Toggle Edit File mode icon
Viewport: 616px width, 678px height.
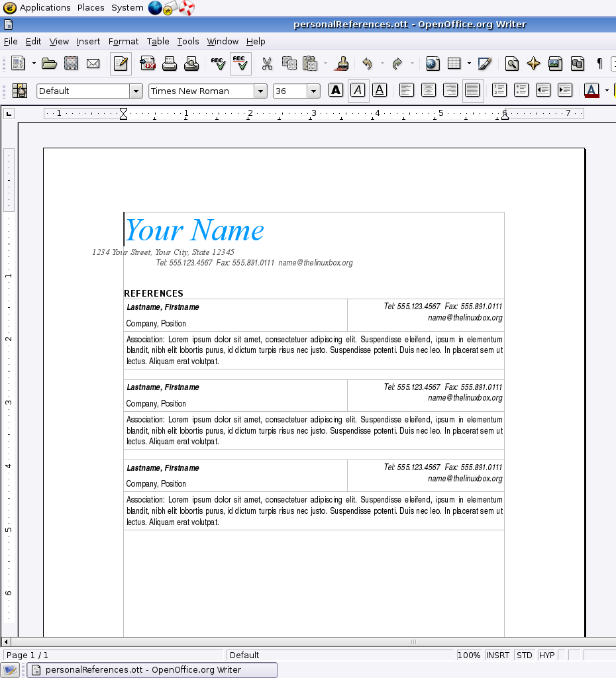pyautogui.click(x=121, y=64)
